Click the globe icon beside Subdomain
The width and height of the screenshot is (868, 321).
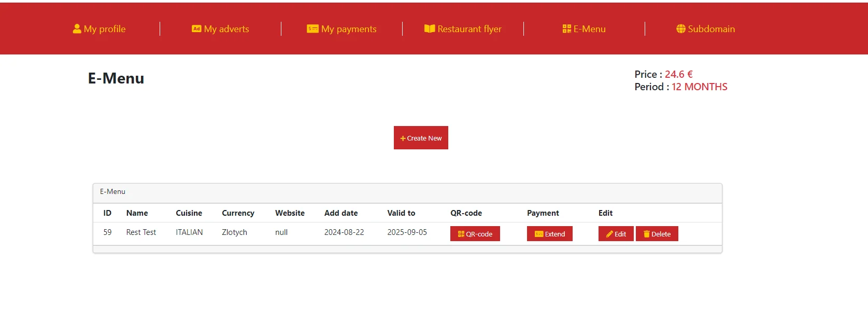681,29
